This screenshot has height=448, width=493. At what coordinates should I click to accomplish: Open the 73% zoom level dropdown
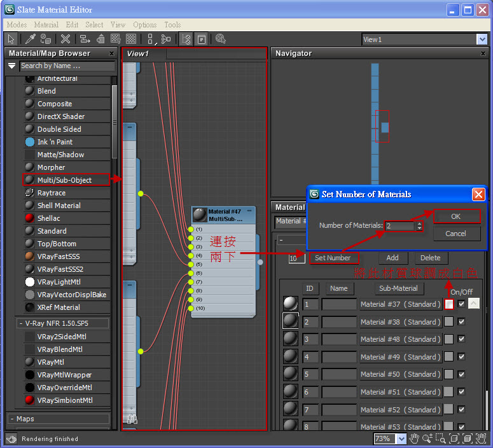pos(401,438)
